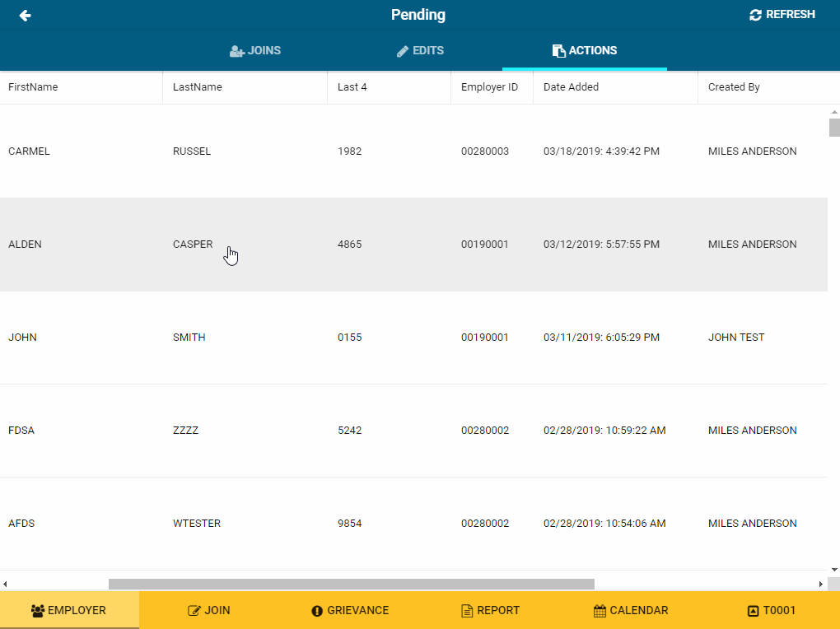Click the Date Added column header
The height and width of the screenshot is (629, 840).
(x=572, y=87)
